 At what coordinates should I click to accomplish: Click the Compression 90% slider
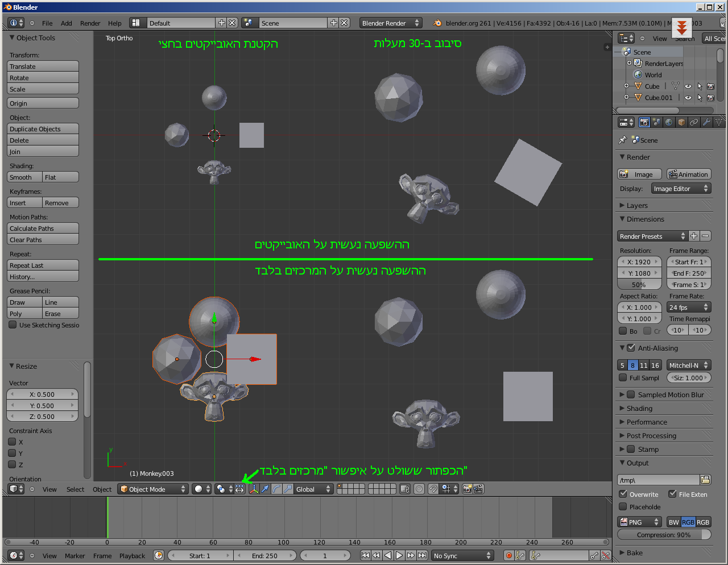pos(664,534)
